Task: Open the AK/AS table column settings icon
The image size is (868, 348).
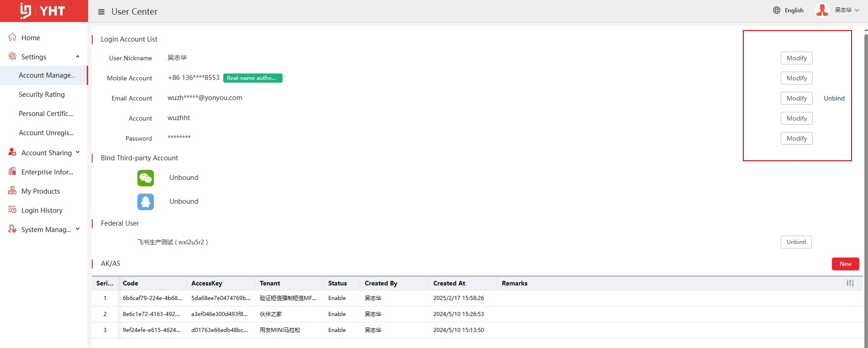Action: click(850, 283)
